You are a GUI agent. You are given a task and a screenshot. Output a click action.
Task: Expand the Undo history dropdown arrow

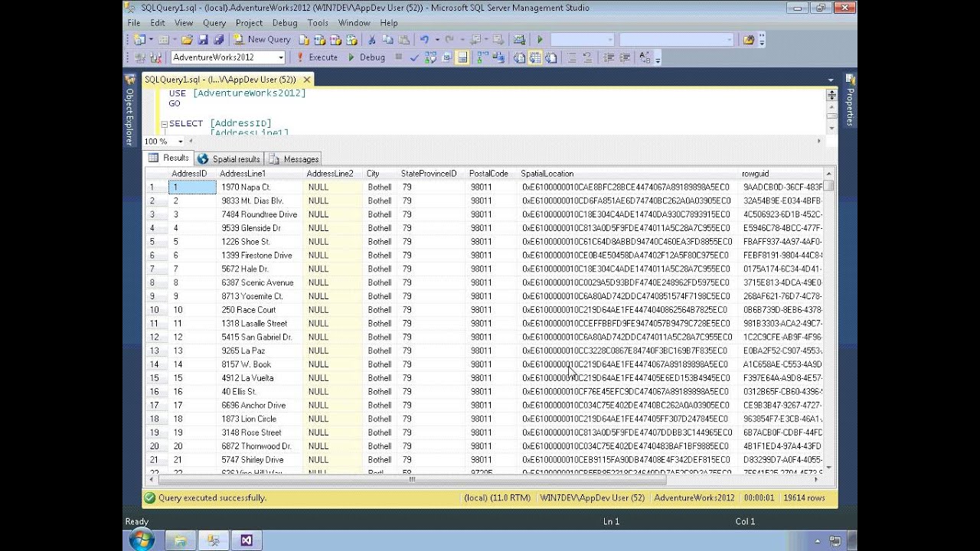[x=437, y=40]
